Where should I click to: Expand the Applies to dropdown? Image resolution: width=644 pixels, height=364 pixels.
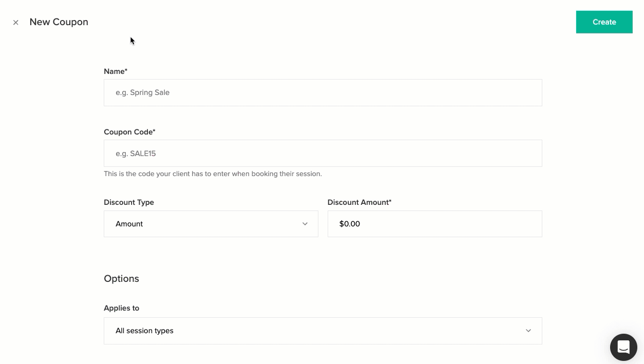tap(323, 331)
